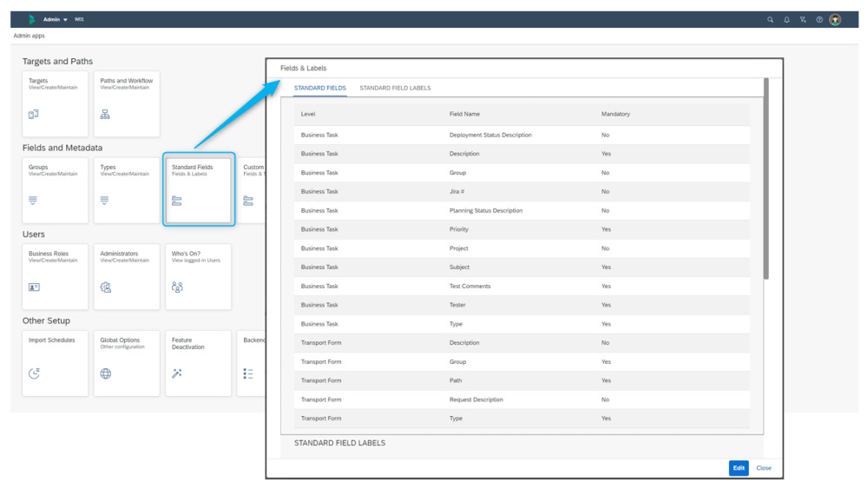Open the help question mark icon
Image resolution: width=868 pixels, height=502 pixels.
(x=819, y=19)
